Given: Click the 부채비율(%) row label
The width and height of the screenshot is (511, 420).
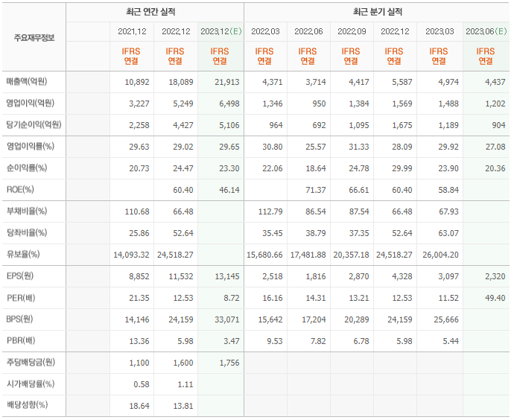Looking at the screenshot, I should click(27, 211).
